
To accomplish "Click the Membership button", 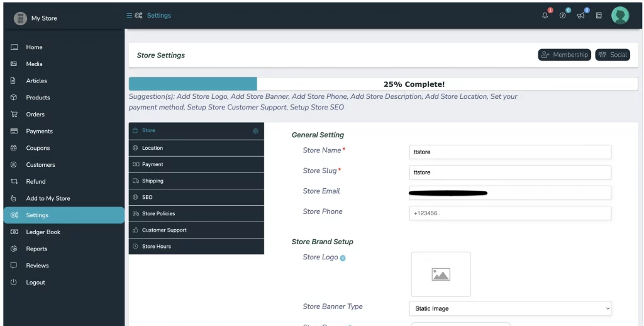I will coord(564,55).
